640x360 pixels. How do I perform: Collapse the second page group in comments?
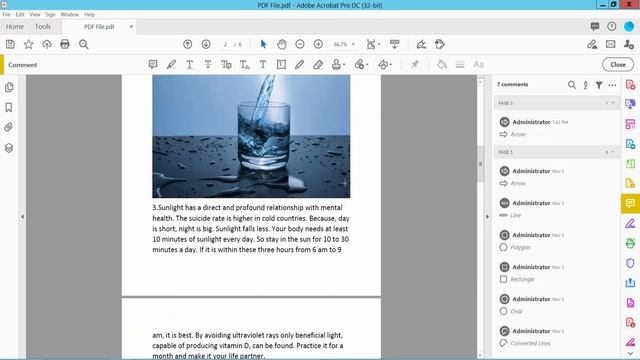pyautogui.click(x=613, y=152)
